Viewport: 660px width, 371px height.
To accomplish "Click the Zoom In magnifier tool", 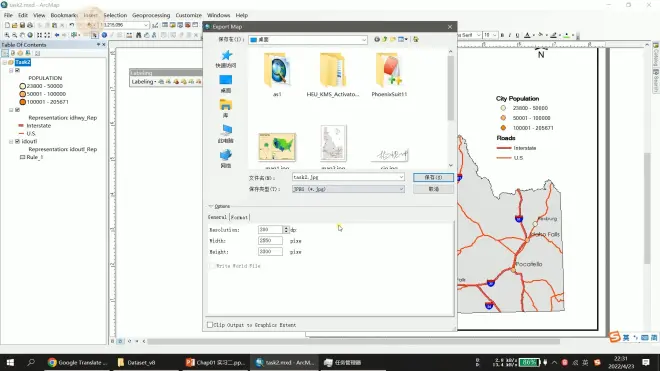I will coord(7,35).
